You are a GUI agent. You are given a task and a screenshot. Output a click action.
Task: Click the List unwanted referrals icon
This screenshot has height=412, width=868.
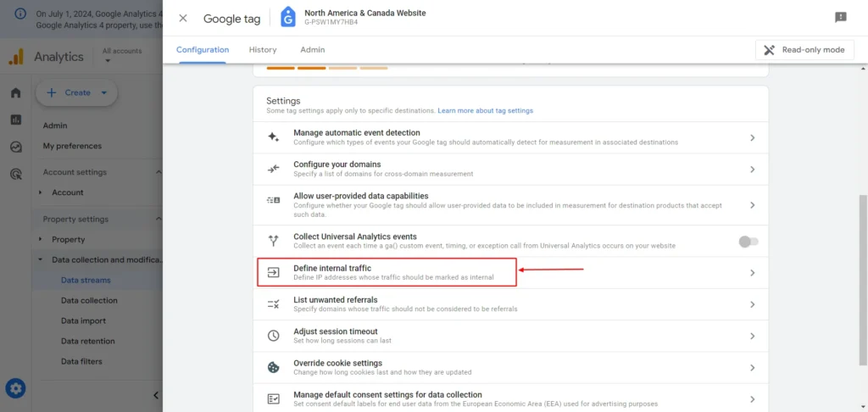274,304
